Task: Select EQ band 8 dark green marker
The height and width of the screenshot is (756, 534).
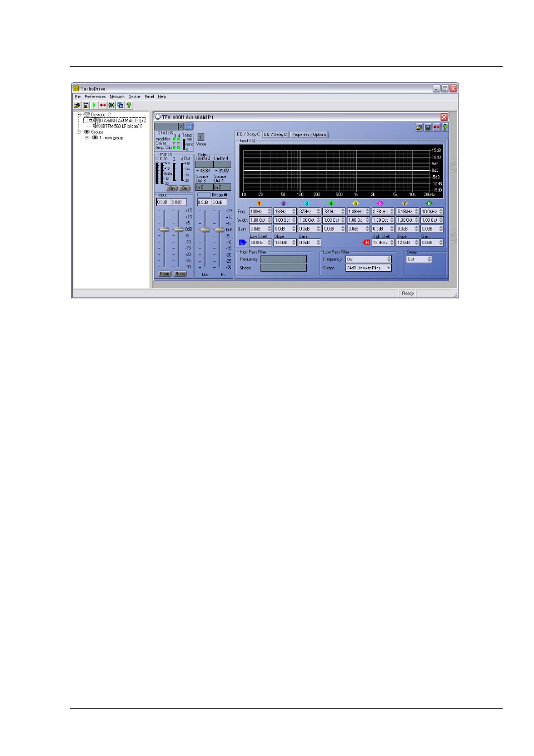Action: 429,204
